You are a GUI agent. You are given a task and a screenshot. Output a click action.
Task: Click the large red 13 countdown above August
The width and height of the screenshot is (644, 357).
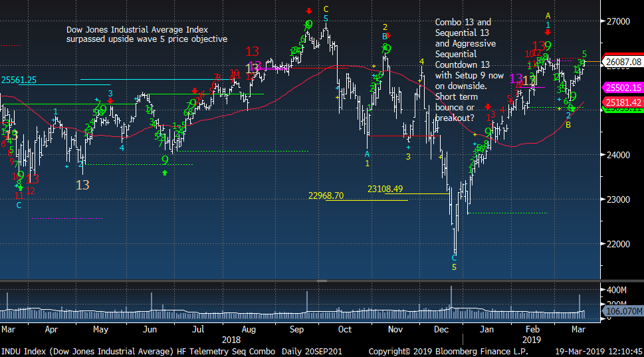253,51
